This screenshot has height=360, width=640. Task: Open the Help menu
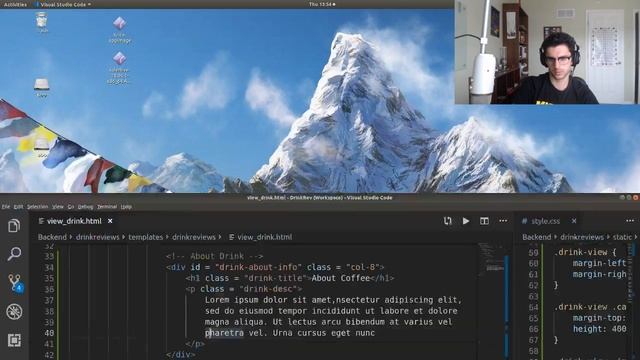pos(126,207)
